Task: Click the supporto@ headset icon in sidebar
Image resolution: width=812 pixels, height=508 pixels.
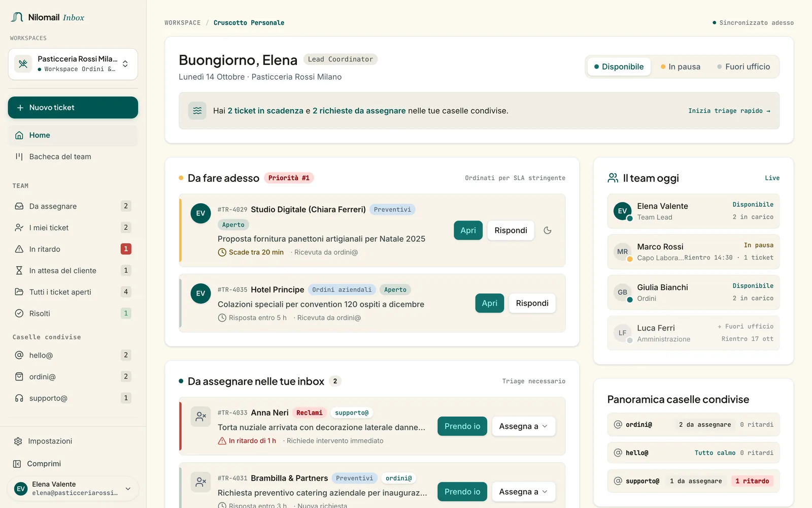Action: pos(19,398)
